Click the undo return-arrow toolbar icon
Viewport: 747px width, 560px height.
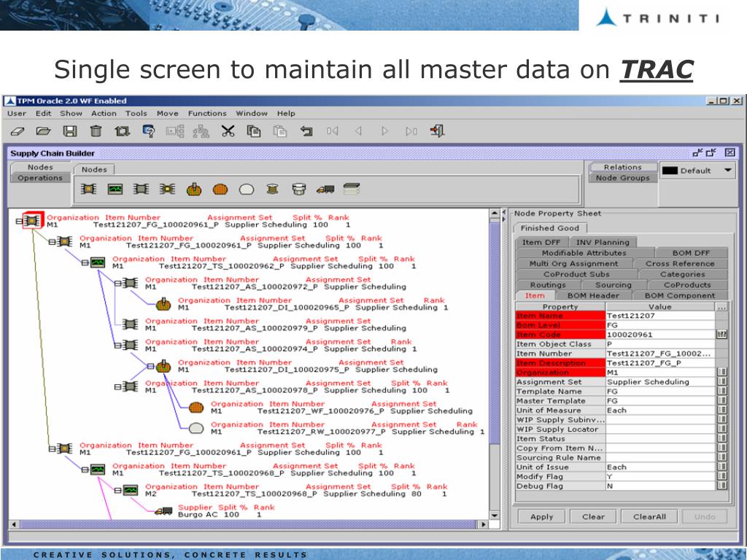[x=306, y=131]
